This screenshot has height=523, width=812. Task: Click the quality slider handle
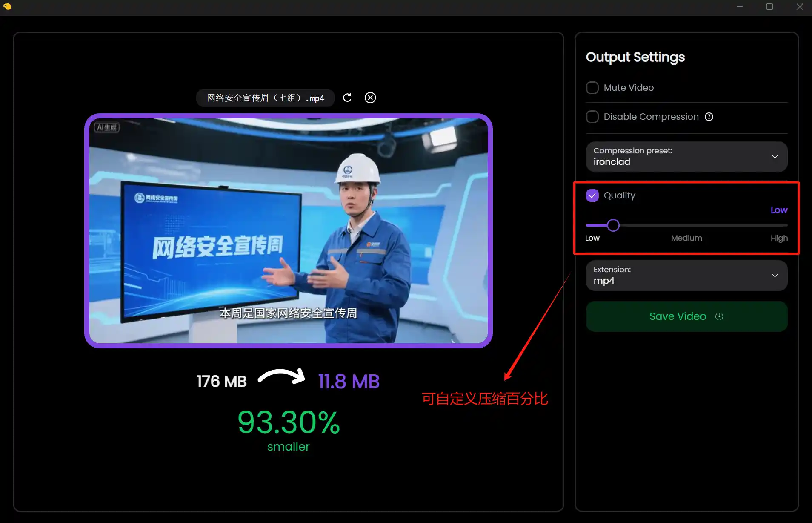613,225
